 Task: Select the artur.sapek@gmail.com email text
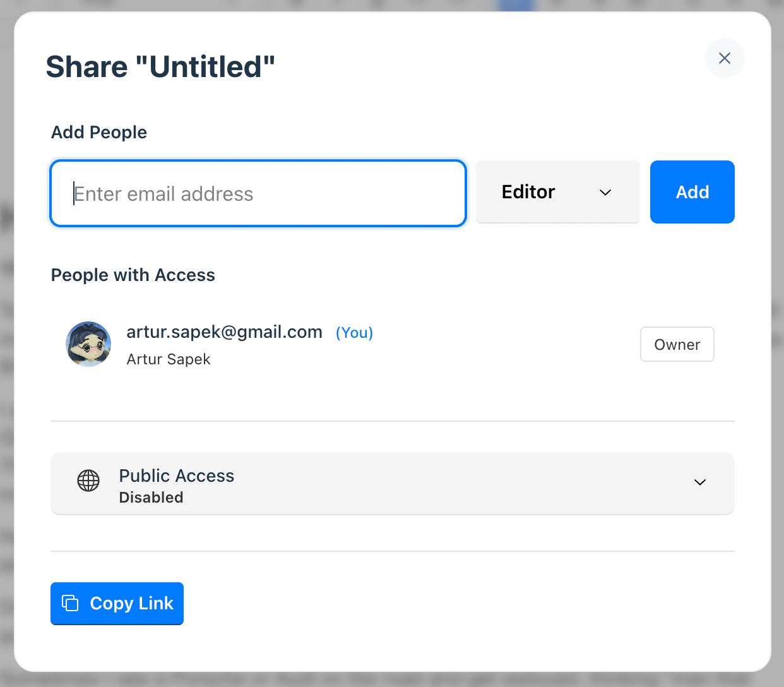coord(224,332)
